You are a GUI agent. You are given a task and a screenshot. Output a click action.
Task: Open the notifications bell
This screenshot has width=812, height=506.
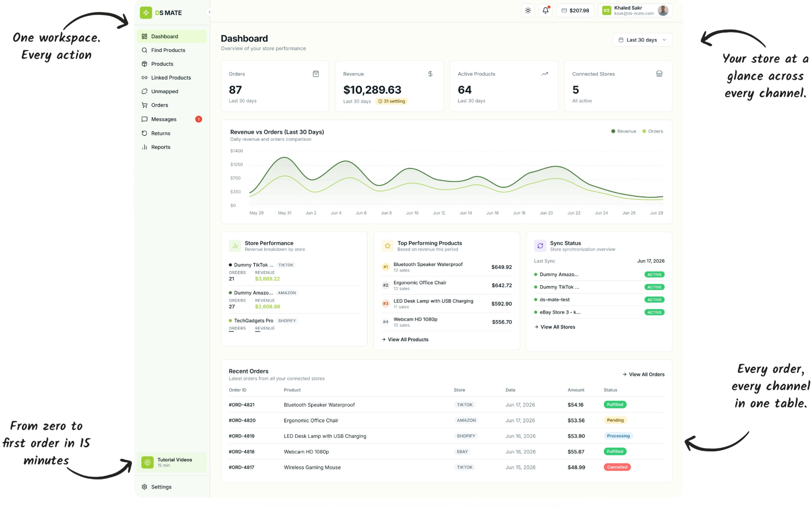click(x=546, y=11)
